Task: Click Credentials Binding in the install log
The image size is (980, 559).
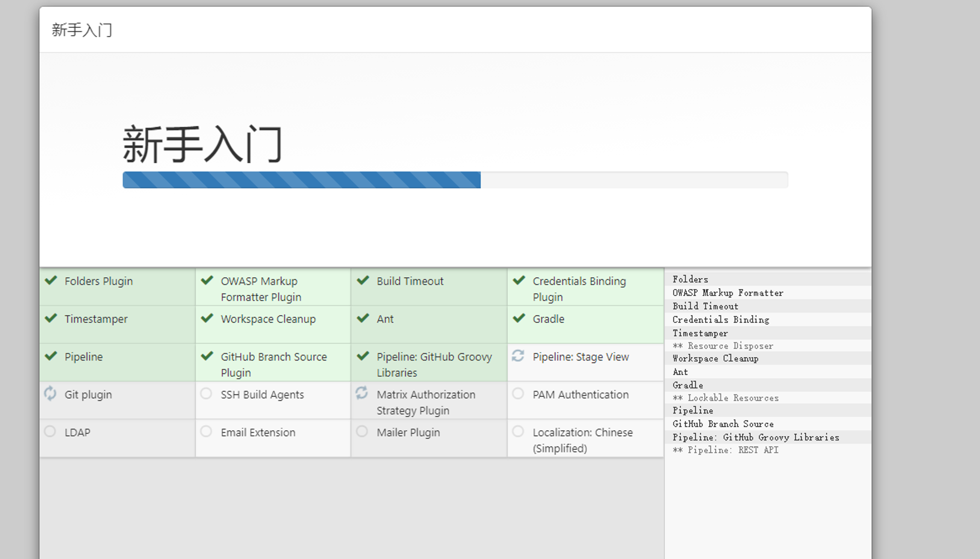Action: [x=721, y=319]
